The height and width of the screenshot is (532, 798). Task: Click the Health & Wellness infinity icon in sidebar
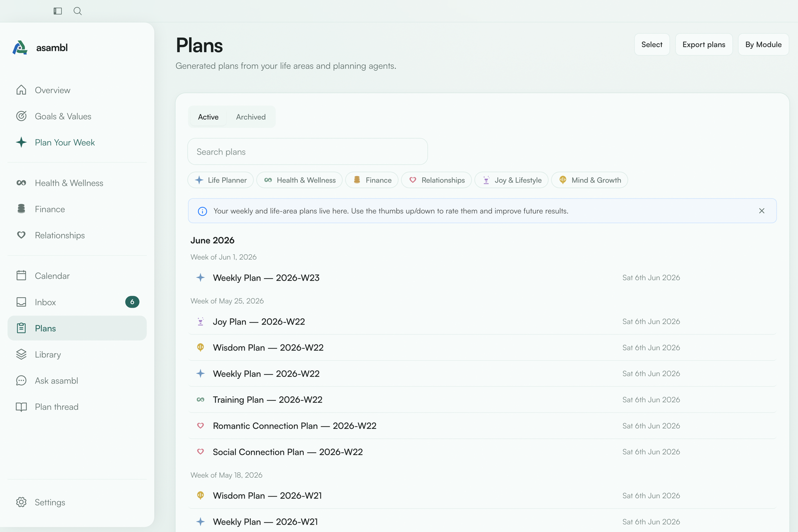21,183
